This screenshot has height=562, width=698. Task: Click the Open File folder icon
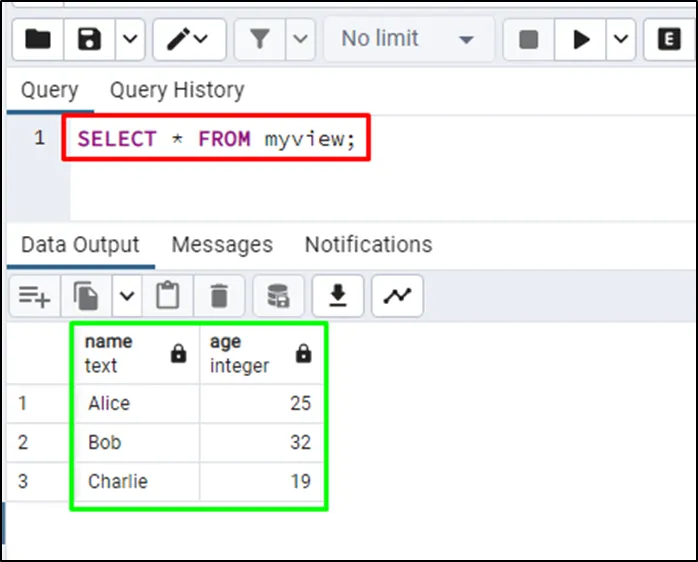pos(38,40)
